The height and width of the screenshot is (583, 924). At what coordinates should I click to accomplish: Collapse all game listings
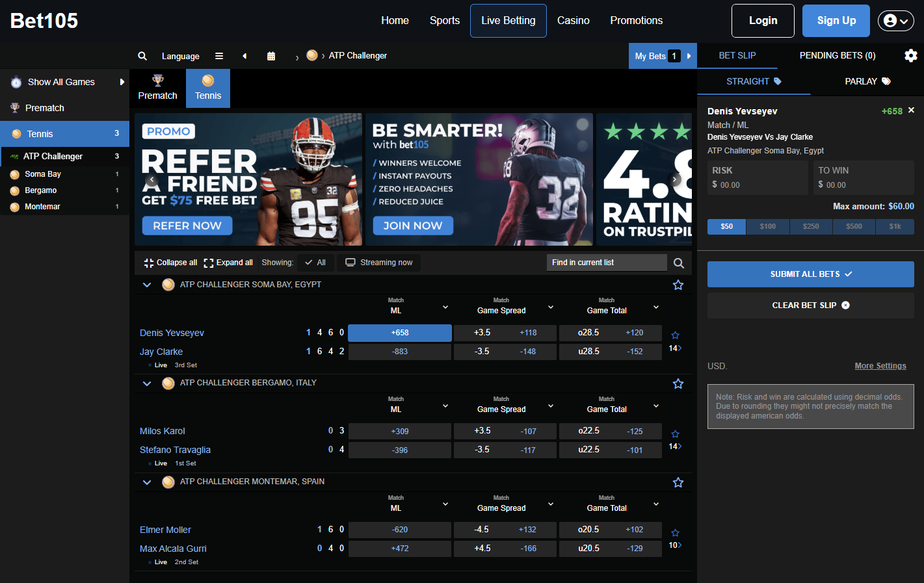(170, 263)
